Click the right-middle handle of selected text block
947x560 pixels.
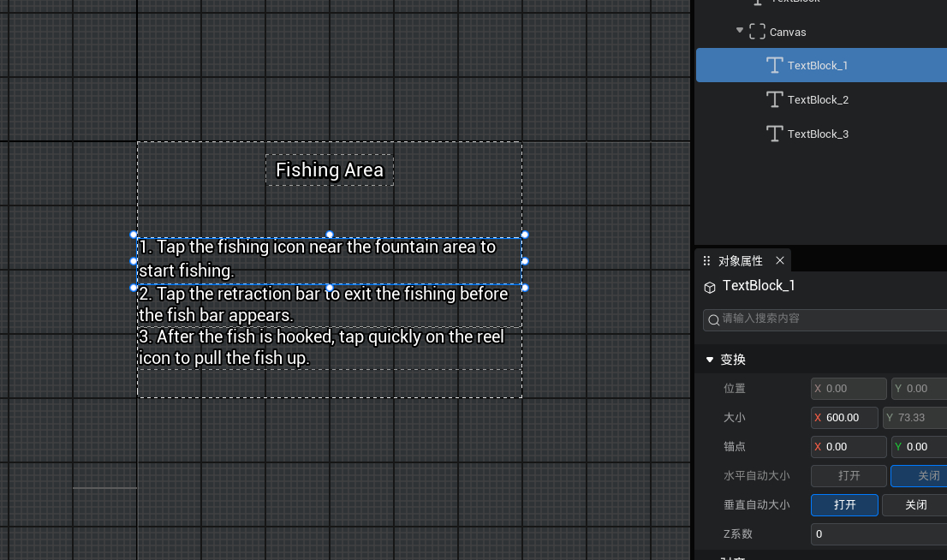pyautogui.click(x=525, y=261)
